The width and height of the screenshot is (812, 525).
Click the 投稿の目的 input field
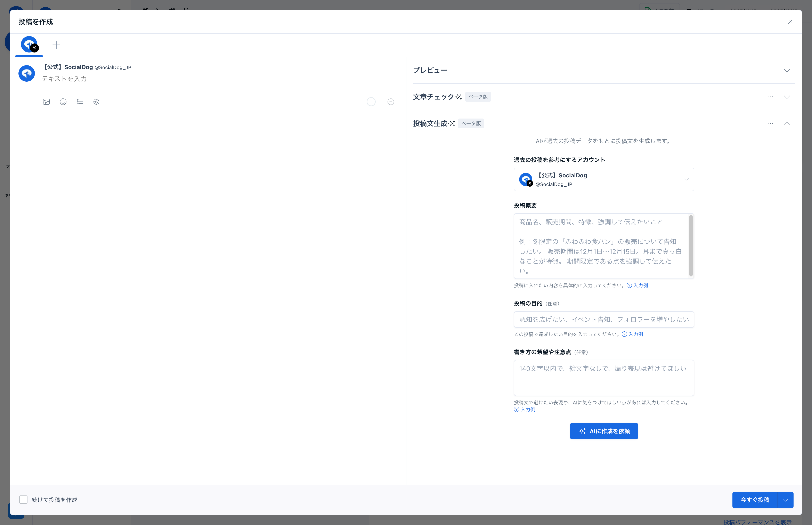[x=604, y=320]
